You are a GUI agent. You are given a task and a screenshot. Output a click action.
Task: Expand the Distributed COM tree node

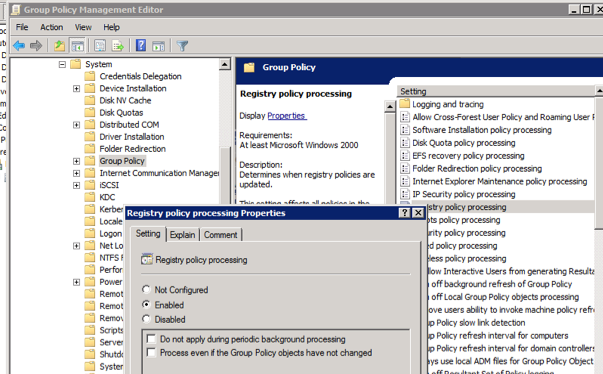(x=77, y=125)
